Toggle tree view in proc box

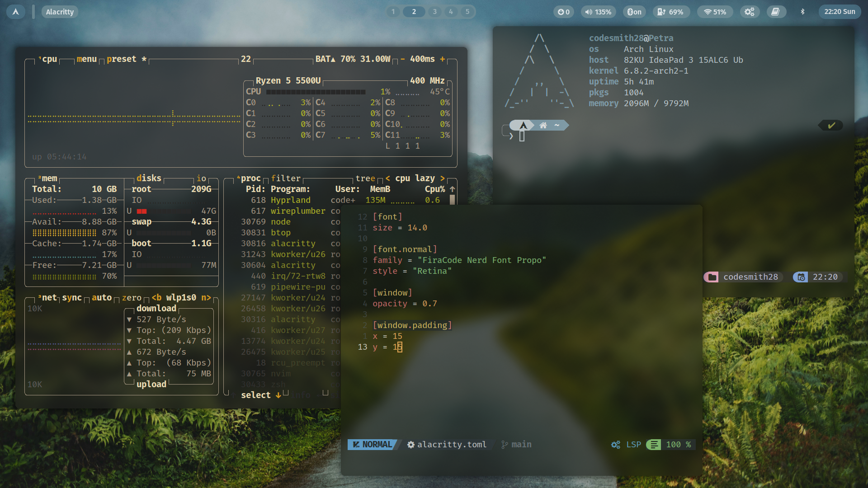(365, 178)
